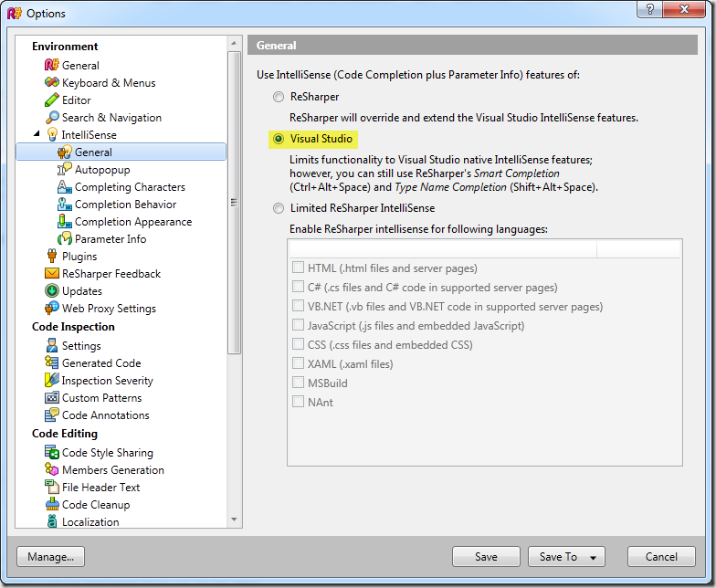The height and width of the screenshot is (588, 716).
Task: Click the Web Proxy Settings globe icon
Action: [x=51, y=308]
